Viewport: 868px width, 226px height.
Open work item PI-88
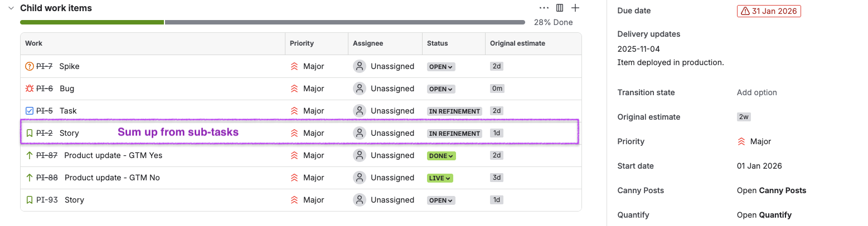tap(47, 178)
